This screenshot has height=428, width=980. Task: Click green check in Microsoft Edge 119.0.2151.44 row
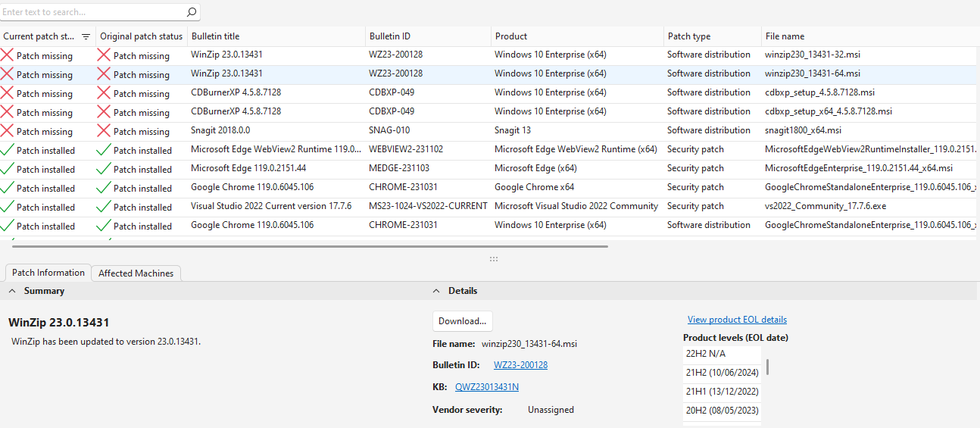(x=8, y=168)
